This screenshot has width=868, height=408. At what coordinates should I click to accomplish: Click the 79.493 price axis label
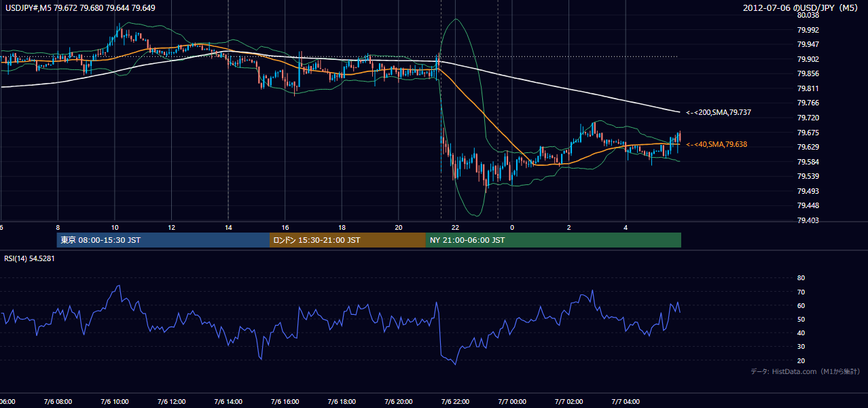pos(808,191)
